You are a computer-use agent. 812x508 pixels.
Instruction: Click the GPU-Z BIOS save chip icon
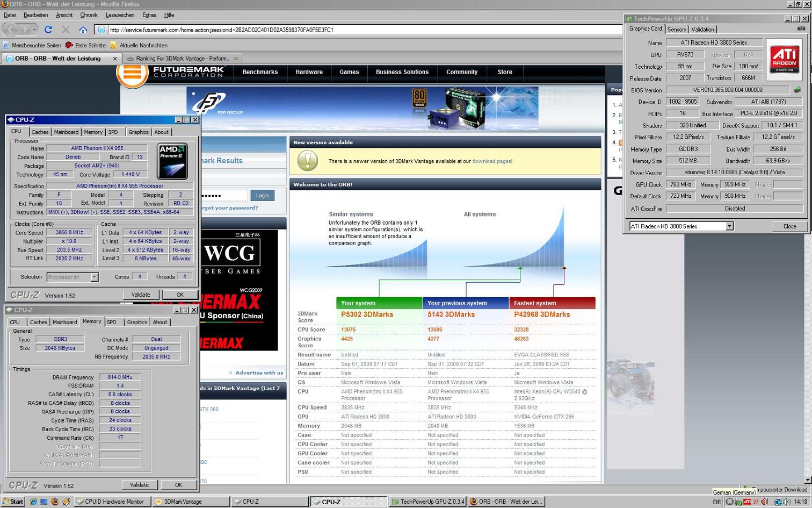(x=798, y=90)
